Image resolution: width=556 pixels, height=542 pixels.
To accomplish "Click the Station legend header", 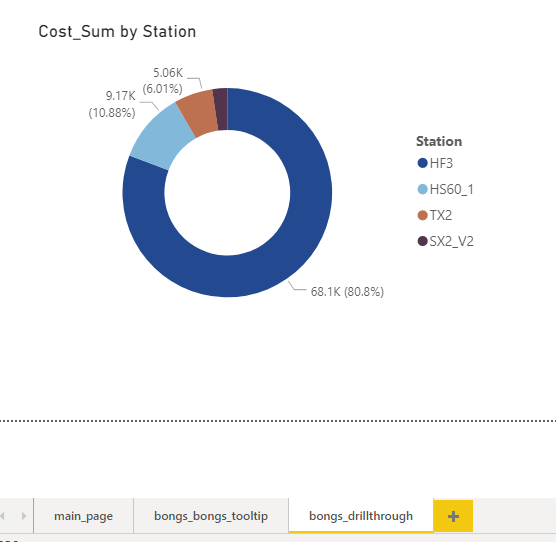I will (439, 141).
